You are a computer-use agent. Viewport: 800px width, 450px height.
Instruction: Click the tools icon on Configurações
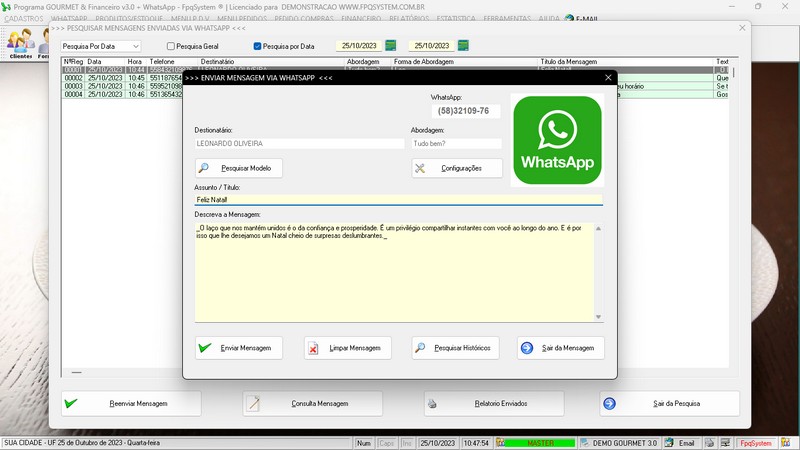tap(420, 168)
